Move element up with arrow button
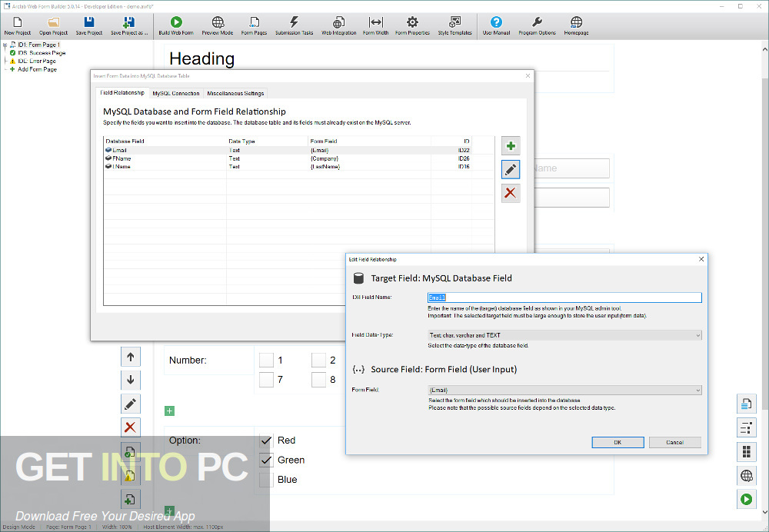The height and width of the screenshot is (532, 769). [x=131, y=357]
